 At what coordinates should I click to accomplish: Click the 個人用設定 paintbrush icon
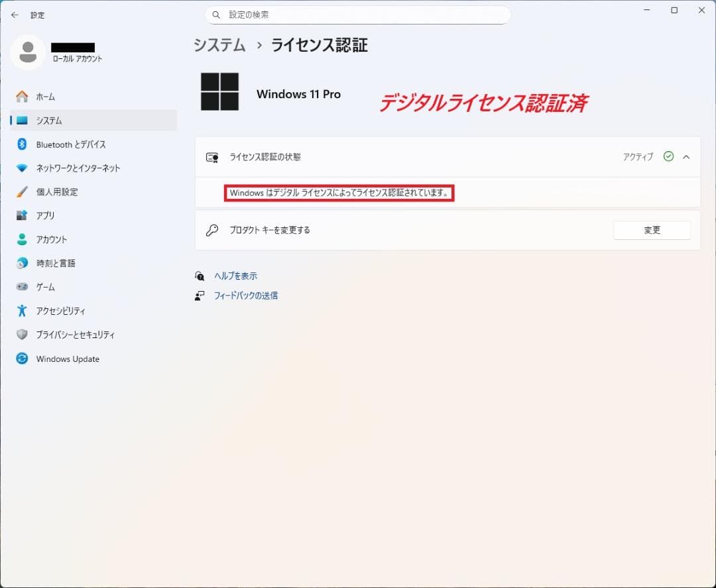tap(22, 192)
